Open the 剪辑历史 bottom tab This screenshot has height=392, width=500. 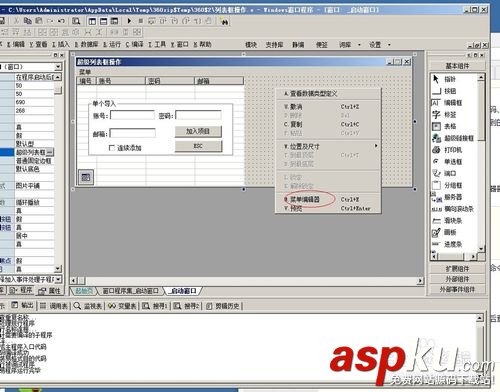click(x=223, y=306)
